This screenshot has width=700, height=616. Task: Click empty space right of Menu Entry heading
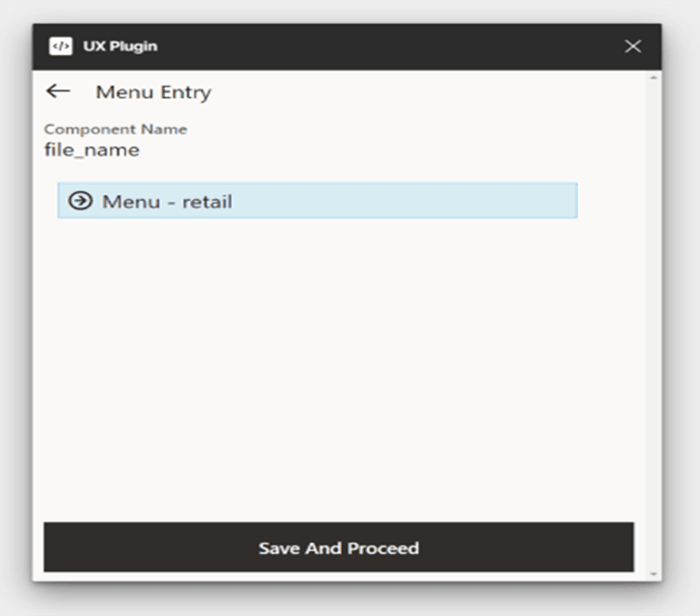click(x=429, y=92)
